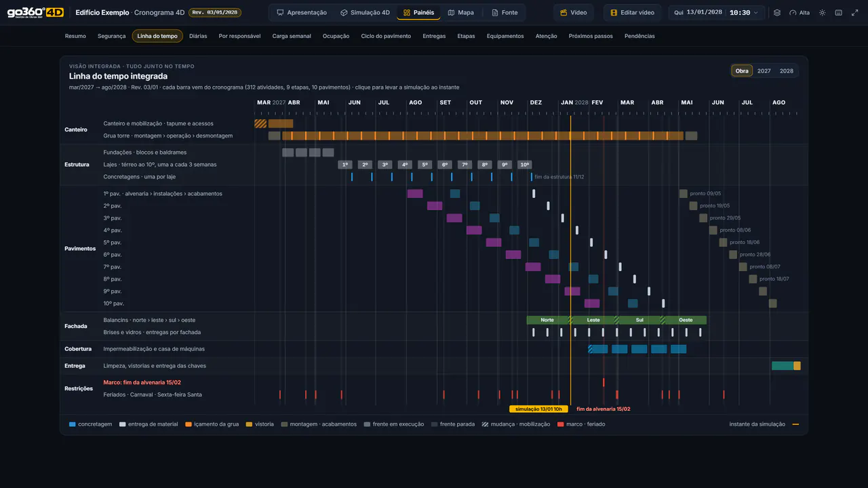Enter fullscreen with the expand arrows icon
Screen dimensions: 868x488
pyautogui.click(x=855, y=12)
